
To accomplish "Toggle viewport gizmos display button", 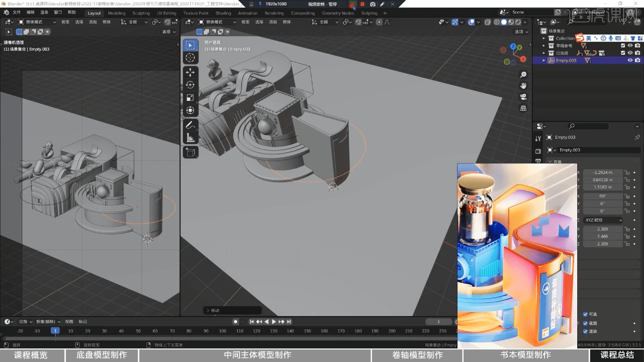I will pyautogui.click(x=455, y=22).
